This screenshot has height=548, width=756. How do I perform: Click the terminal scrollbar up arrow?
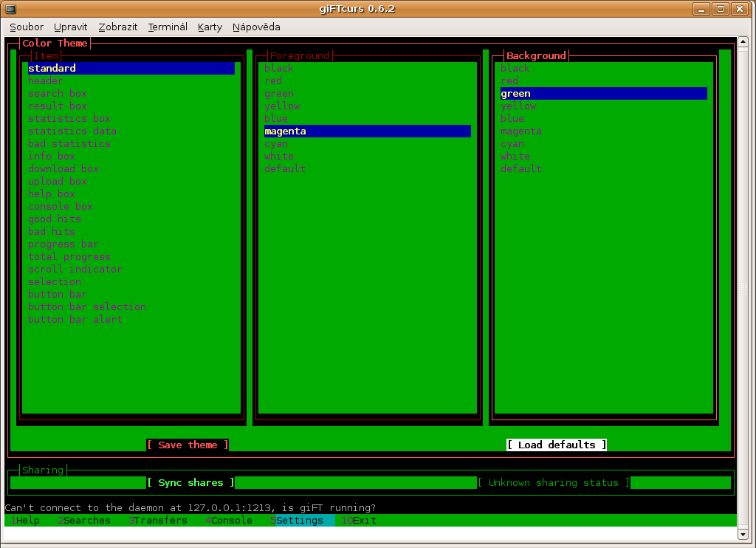pyautogui.click(x=743, y=42)
